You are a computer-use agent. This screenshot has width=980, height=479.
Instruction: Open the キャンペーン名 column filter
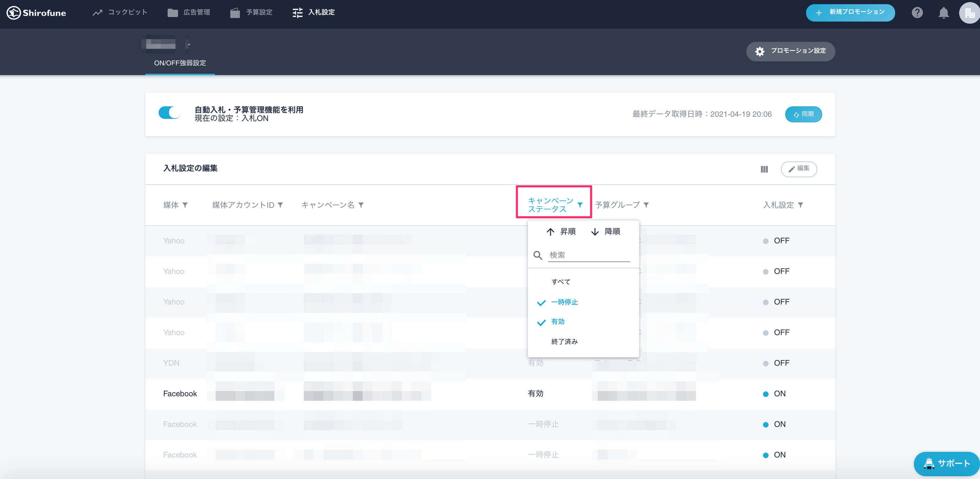(x=361, y=205)
